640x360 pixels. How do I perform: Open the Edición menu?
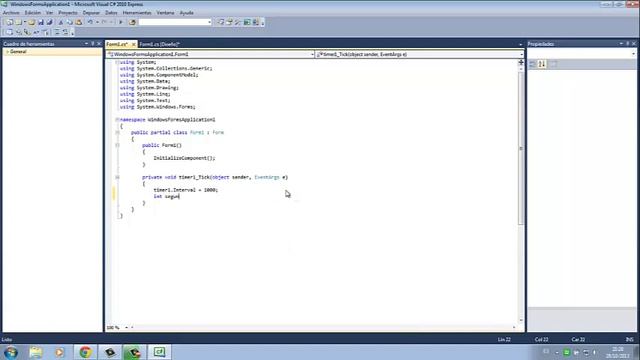click(x=33, y=13)
